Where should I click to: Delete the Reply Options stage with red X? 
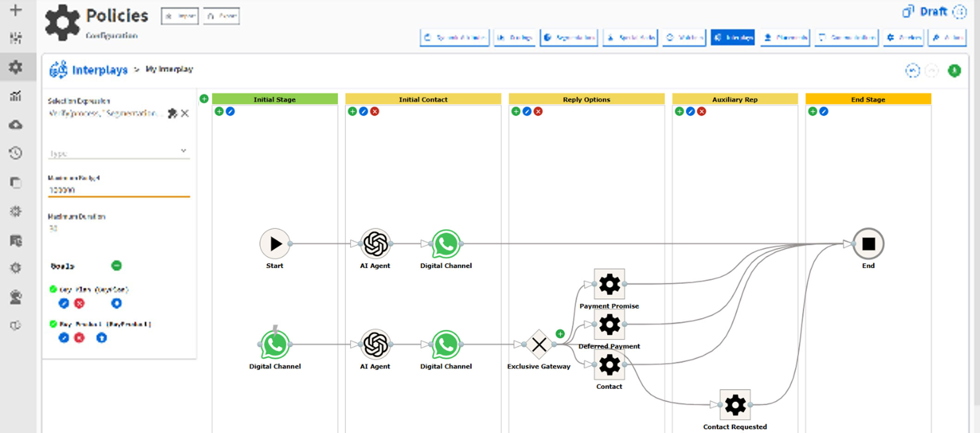coord(538,112)
